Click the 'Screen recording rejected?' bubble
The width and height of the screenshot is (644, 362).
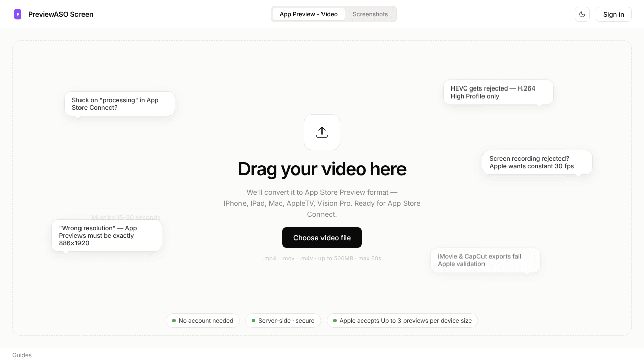pyautogui.click(x=537, y=162)
